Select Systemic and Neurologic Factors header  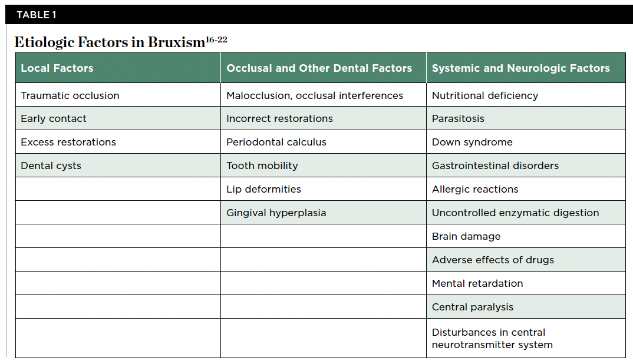click(x=520, y=68)
